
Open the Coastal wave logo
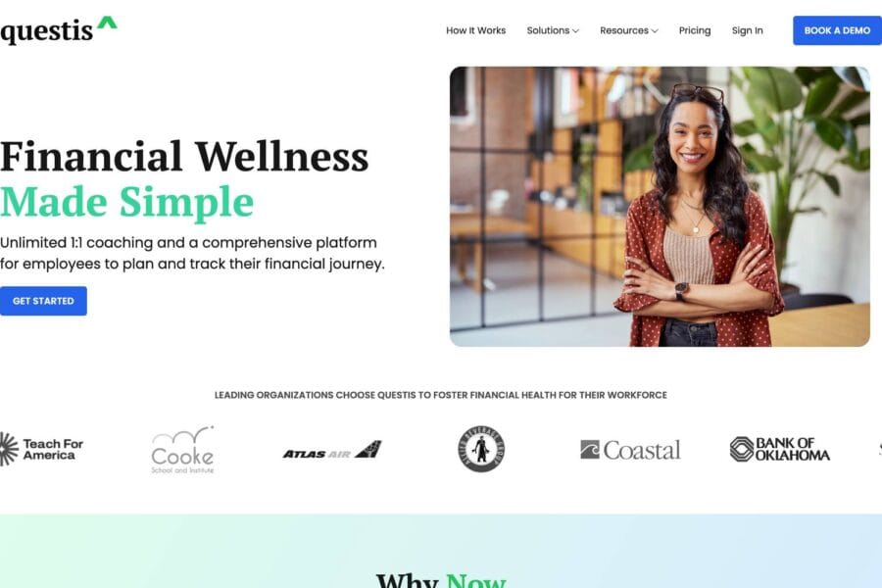pyautogui.click(x=630, y=450)
